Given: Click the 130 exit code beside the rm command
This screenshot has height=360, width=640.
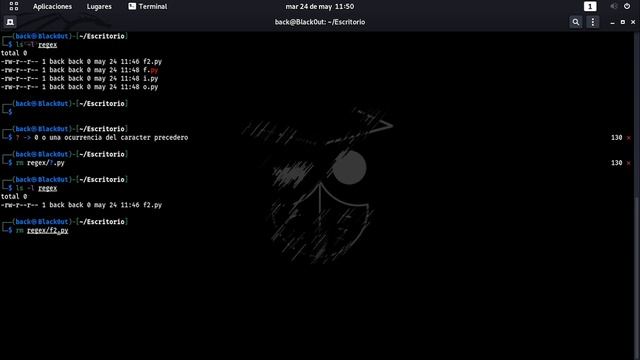Looking at the screenshot, I should pyautogui.click(x=616, y=163).
